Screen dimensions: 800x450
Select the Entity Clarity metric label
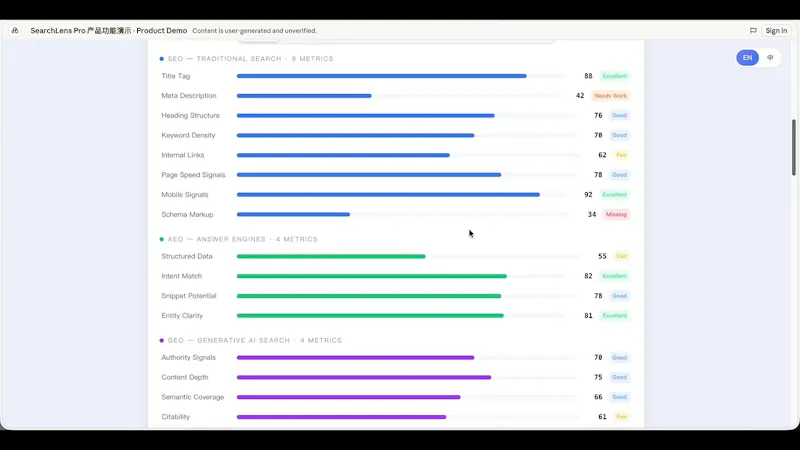(x=182, y=316)
